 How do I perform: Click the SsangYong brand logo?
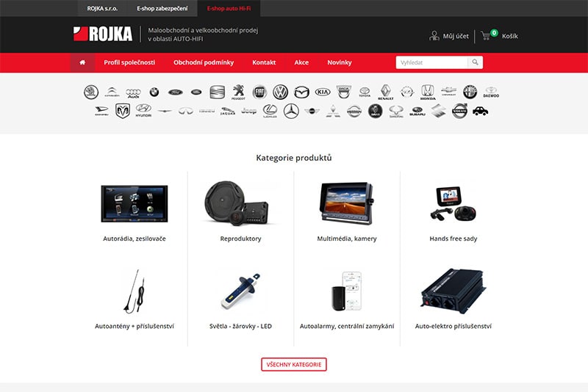[x=396, y=112]
